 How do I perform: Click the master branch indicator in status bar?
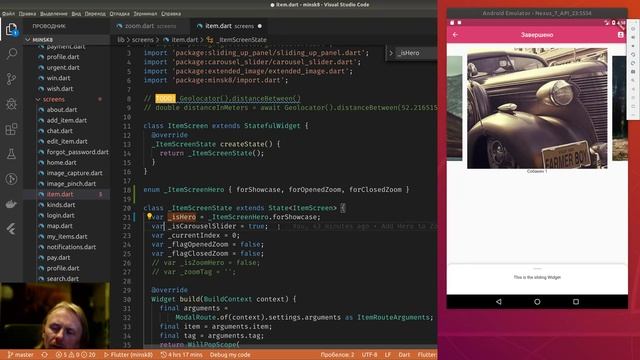coord(21,355)
